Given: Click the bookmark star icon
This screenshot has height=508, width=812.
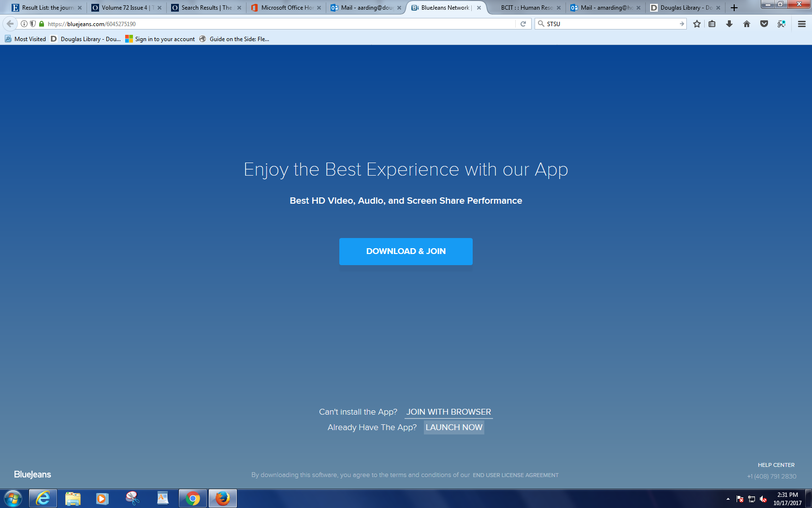Looking at the screenshot, I should pos(697,24).
